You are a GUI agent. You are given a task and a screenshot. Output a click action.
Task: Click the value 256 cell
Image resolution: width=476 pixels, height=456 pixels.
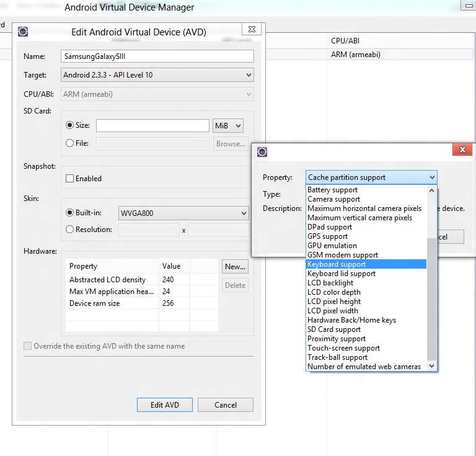click(174, 303)
